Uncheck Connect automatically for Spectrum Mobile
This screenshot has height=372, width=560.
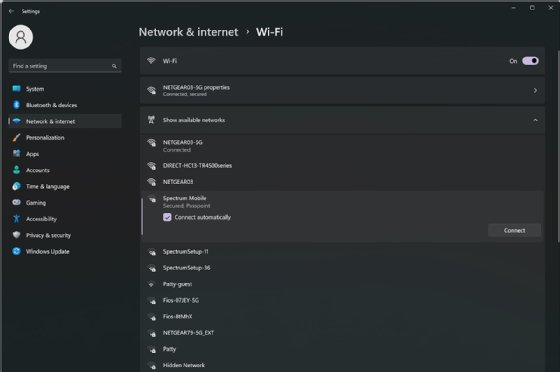(x=167, y=217)
